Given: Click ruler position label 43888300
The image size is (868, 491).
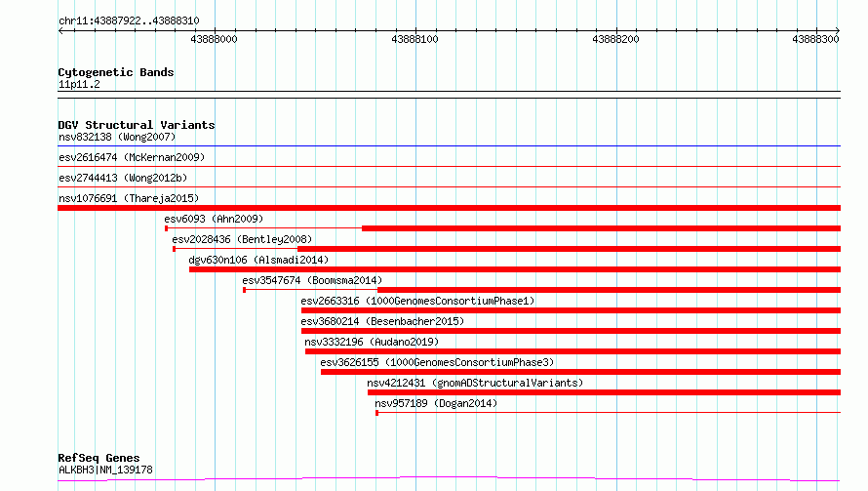Looking at the screenshot, I should (x=815, y=39).
